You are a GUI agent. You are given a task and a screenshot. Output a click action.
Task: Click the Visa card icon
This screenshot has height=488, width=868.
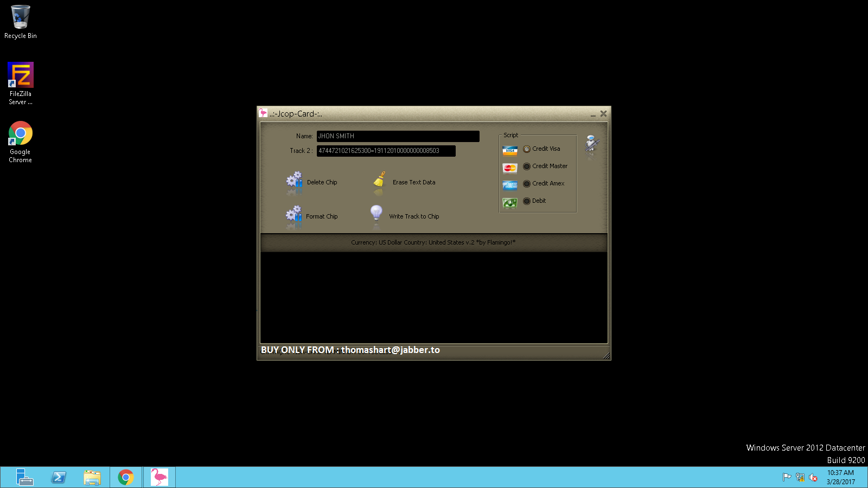pos(510,150)
